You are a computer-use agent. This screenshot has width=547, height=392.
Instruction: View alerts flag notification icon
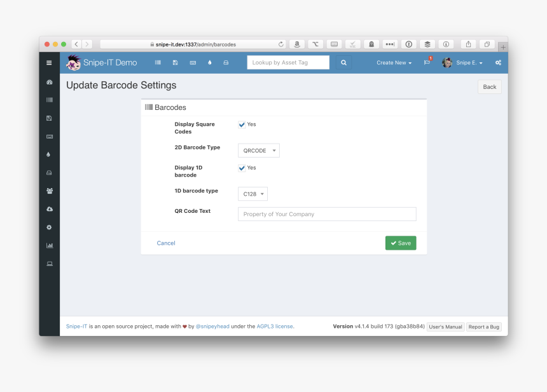pos(427,62)
